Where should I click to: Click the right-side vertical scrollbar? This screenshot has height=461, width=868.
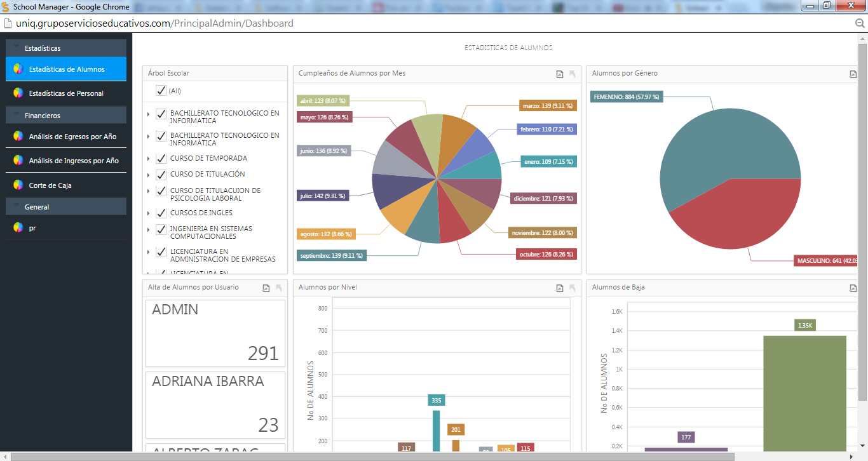864,190
